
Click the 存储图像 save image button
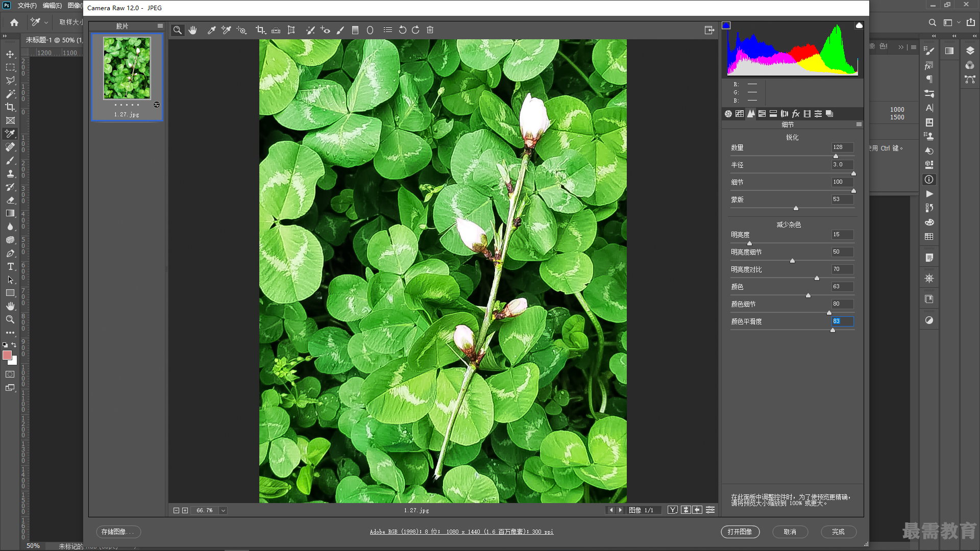coord(118,532)
